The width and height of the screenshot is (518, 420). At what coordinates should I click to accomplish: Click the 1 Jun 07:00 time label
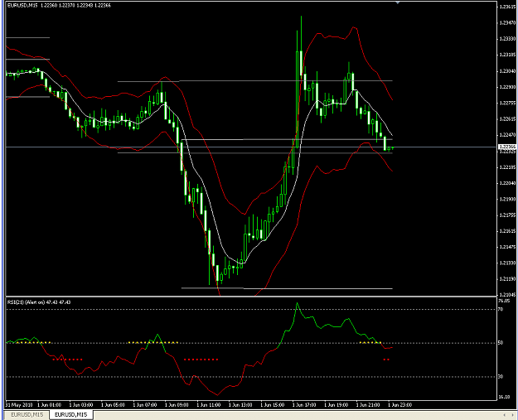(145, 405)
